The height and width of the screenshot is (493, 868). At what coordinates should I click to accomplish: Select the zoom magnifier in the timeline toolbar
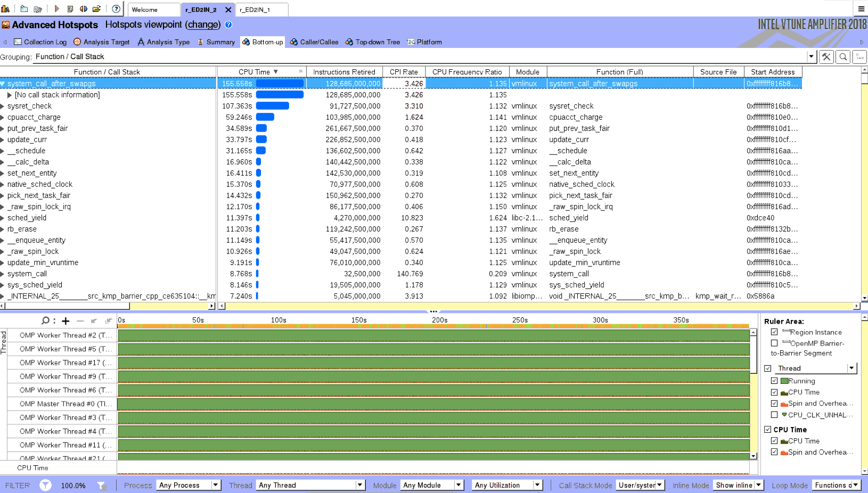point(45,321)
